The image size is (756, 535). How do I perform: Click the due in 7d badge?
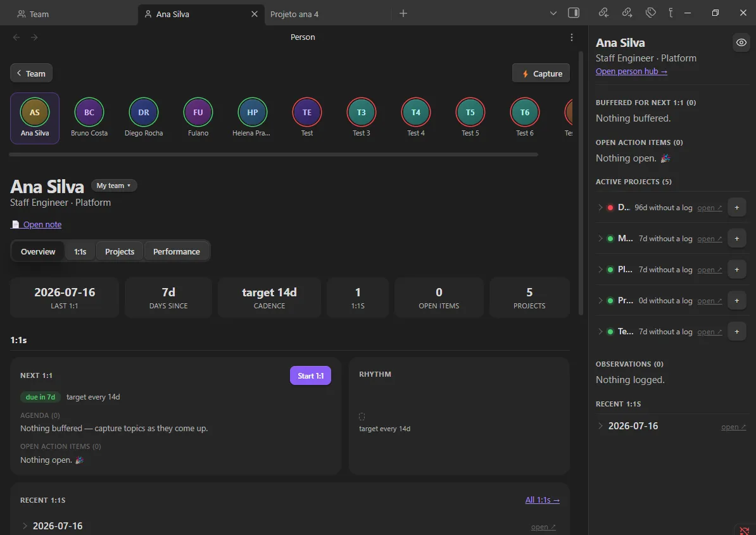tap(41, 397)
